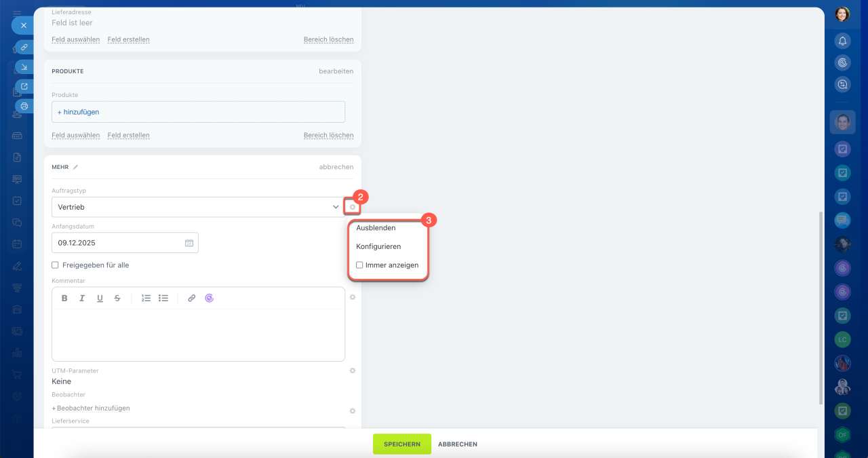Insert numbered list in Kommentar editor

click(x=146, y=298)
